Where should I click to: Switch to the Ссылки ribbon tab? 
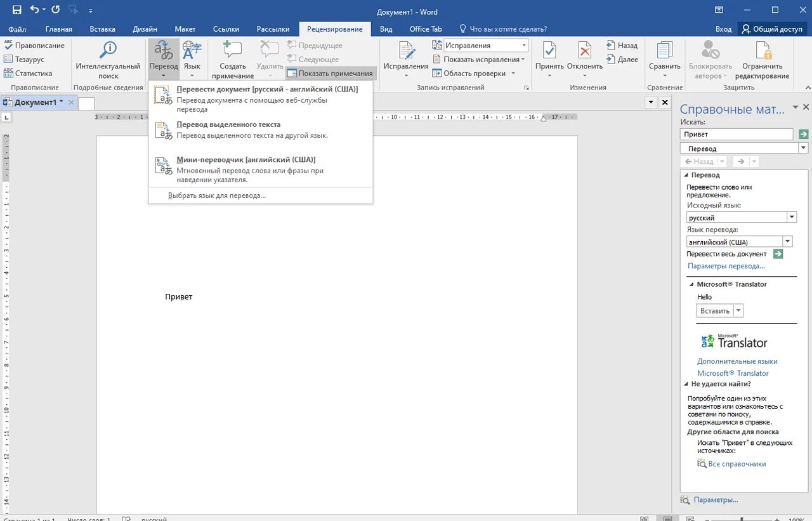coord(226,29)
